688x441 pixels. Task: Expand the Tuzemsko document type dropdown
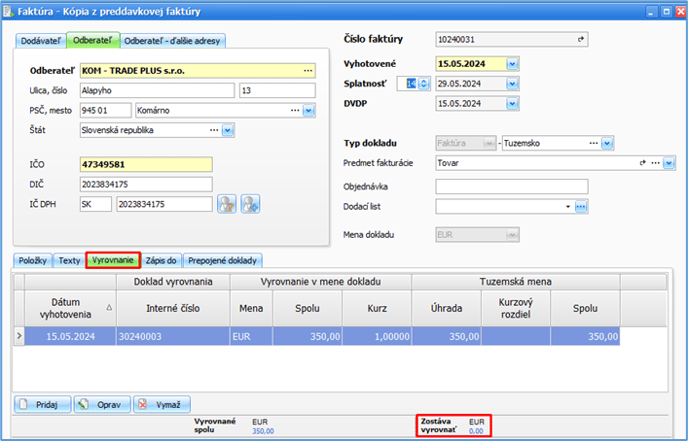(x=608, y=143)
